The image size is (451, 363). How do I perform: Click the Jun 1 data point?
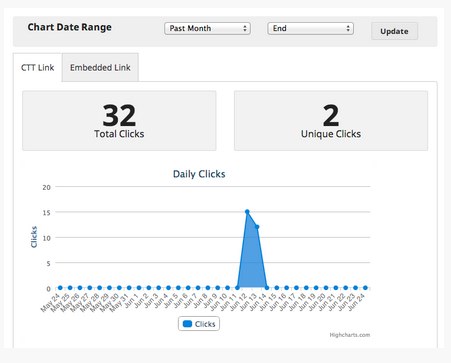[139, 288]
